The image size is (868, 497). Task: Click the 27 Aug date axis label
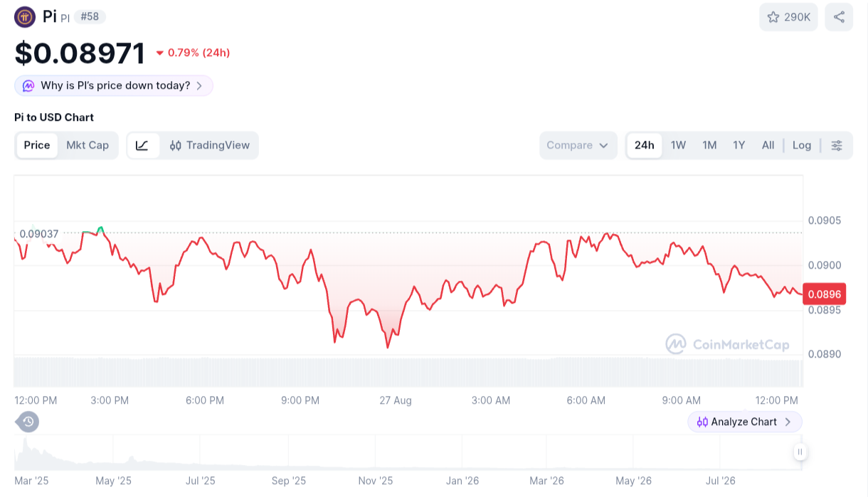(x=396, y=400)
